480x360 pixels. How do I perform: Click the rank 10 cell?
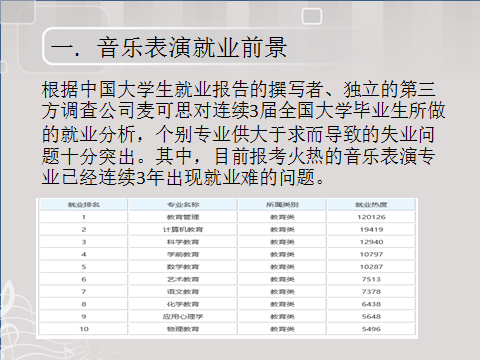[x=84, y=329]
